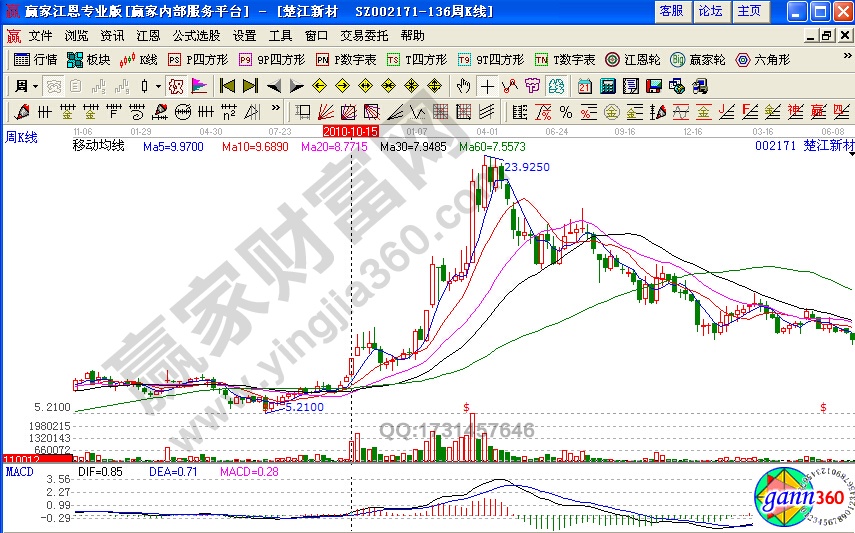Open the 公式选股 menu
This screenshot has height=533, width=855.
pyautogui.click(x=197, y=35)
